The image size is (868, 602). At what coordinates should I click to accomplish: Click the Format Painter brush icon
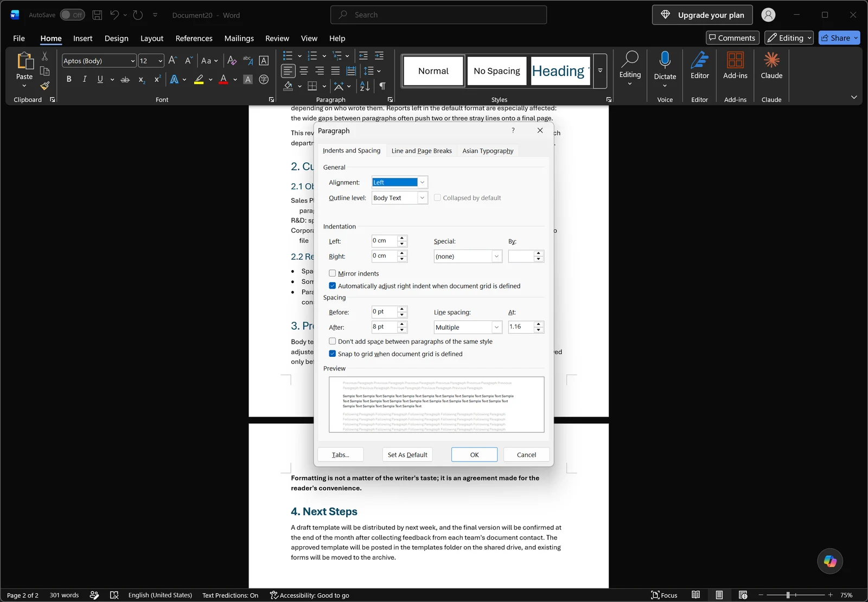tap(45, 86)
